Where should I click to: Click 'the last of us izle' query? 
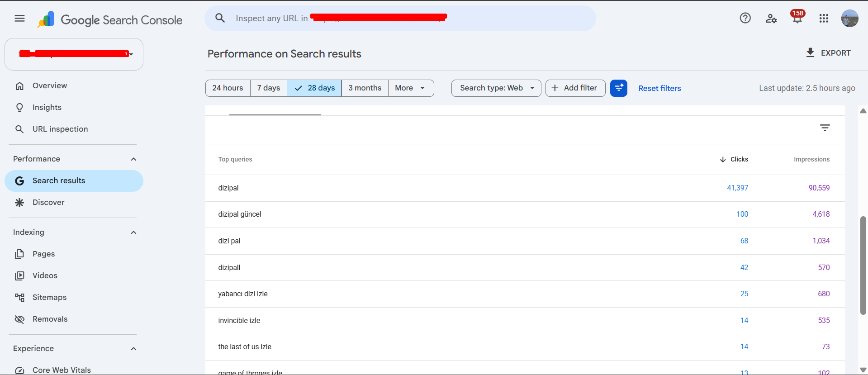point(245,347)
